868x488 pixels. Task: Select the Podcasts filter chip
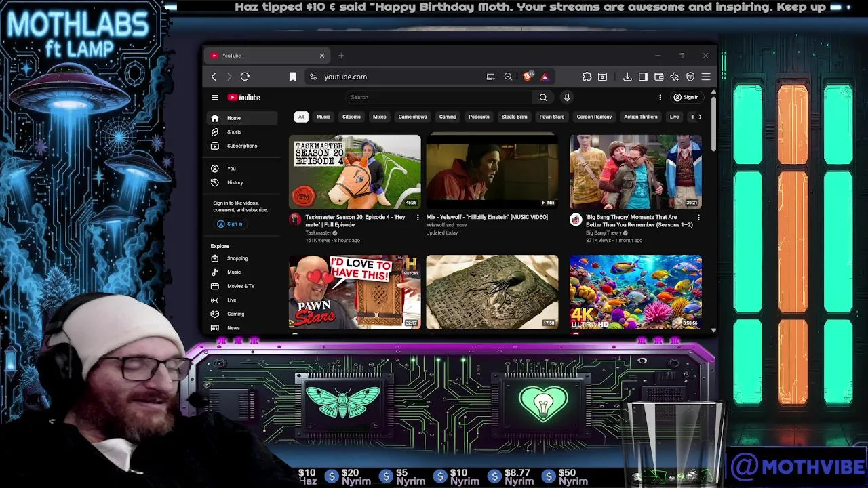(x=479, y=117)
